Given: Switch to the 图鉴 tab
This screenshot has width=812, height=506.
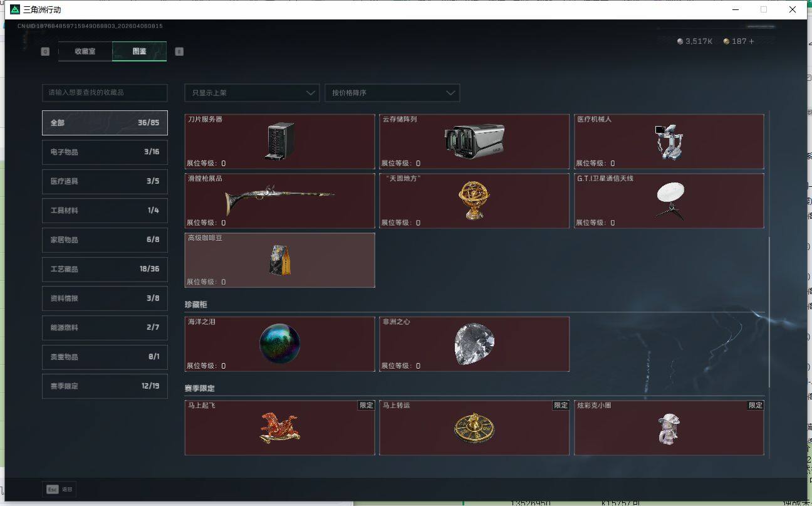Looking at the screenshot, I should click(x=140, y=51).
